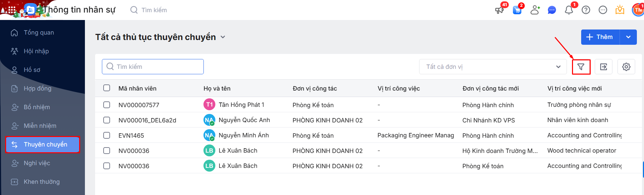Click the megaphone announcements icon
The image size is (644, 195).
tap(499, 10)
